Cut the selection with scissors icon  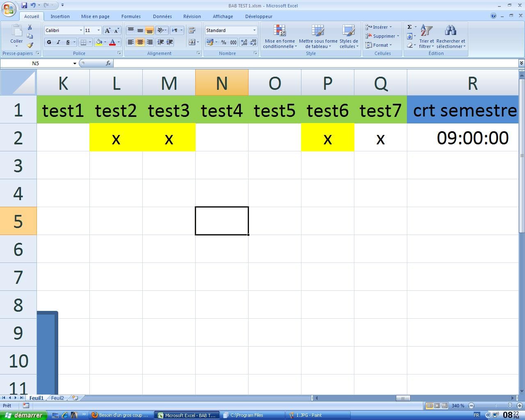tap(30, 27)
